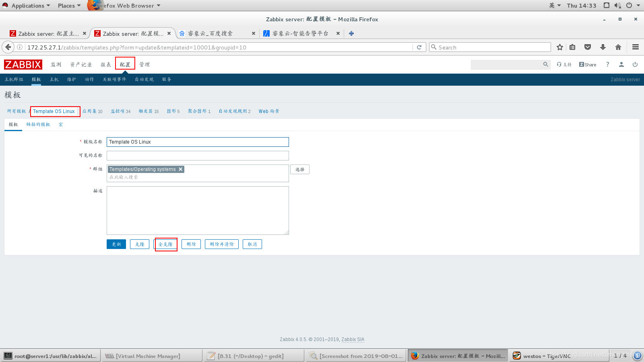The image size is (644, 362).
Task: Open the 自动发现规则 2 link
Action: point(235,111)
